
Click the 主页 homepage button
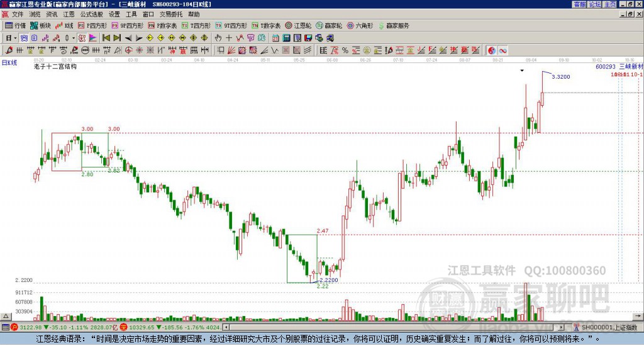pos(610,4)
